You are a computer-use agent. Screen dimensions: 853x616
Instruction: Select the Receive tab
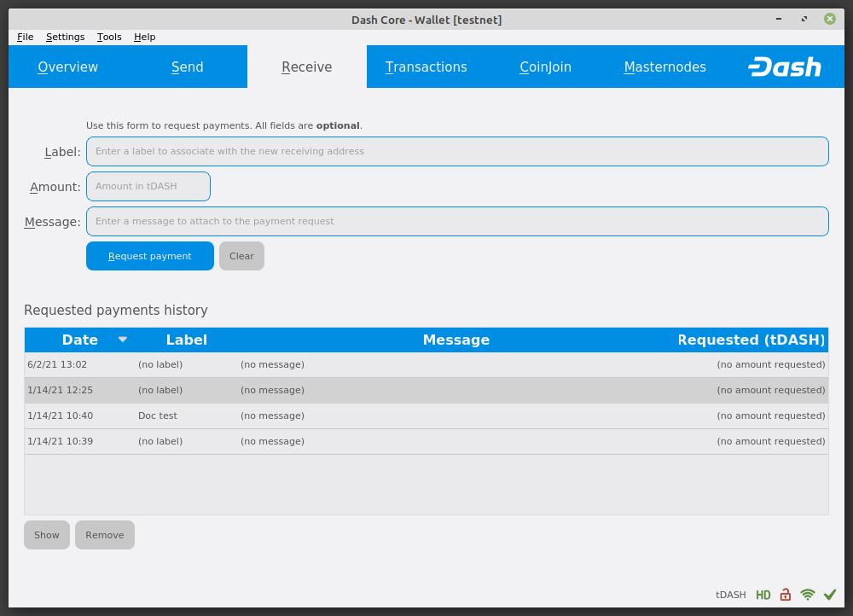click(307, 67)
